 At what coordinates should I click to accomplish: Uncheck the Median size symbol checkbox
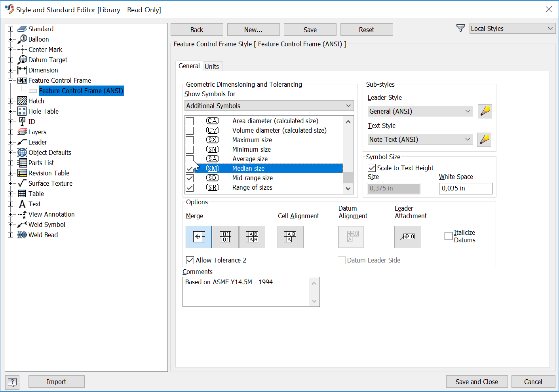[x=190, y=168]
